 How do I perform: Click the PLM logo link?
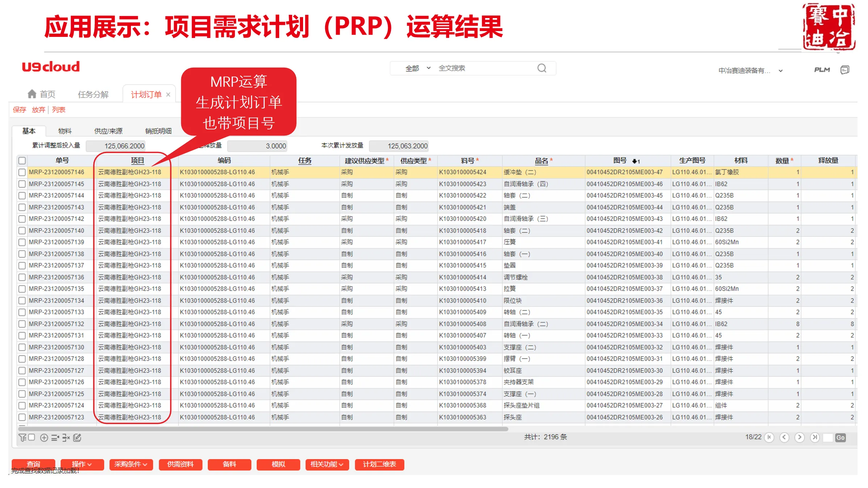(x=822, y=70)
